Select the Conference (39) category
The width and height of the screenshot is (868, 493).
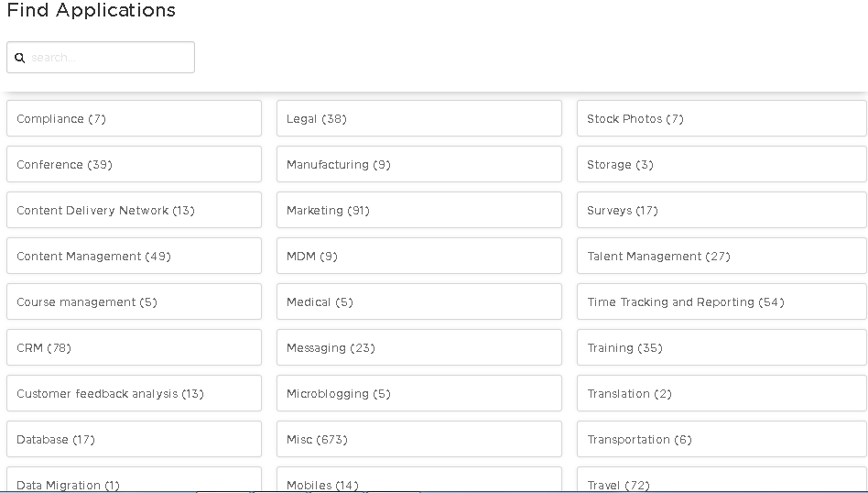(134, 165)
